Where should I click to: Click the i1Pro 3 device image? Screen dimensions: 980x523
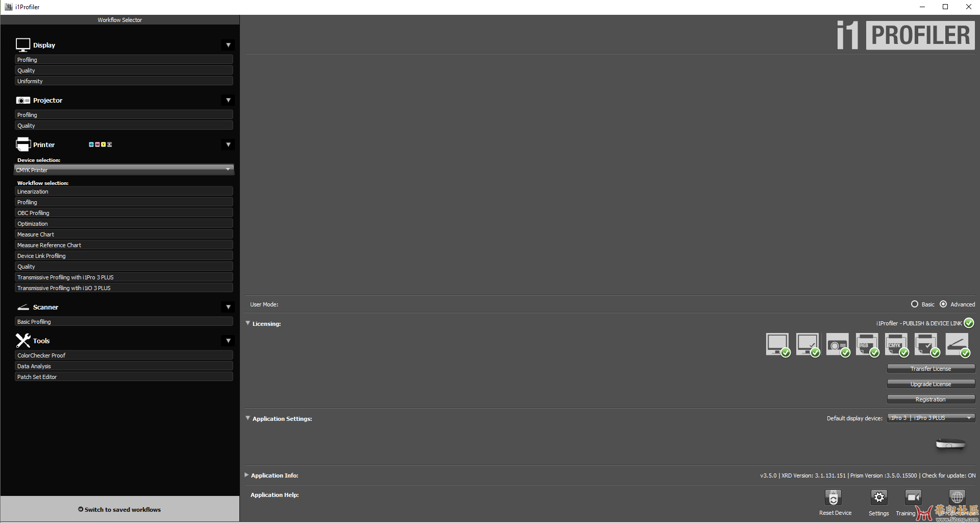(x=950, y=444)
